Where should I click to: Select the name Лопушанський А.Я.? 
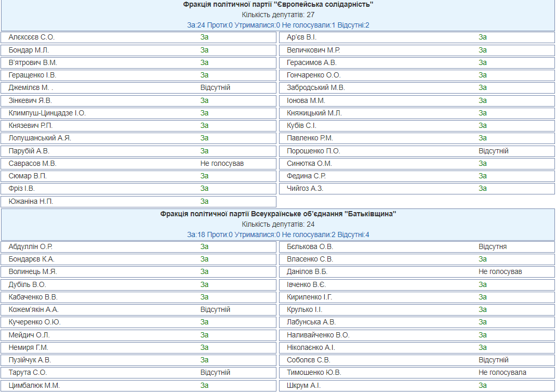pos(39,138)
